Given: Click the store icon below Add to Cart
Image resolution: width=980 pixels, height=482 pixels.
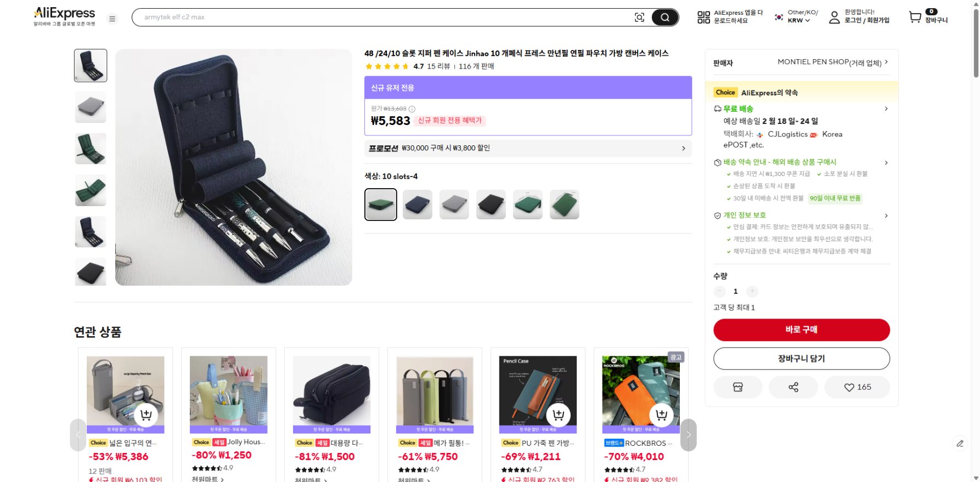Looking at the screenshot, I should tap(737, 387).
